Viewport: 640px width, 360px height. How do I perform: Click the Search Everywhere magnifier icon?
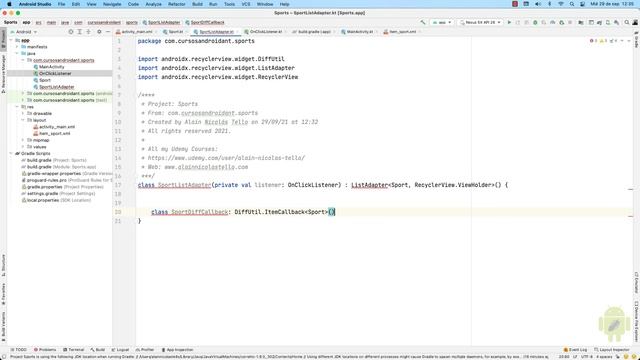tap(627, 22)
